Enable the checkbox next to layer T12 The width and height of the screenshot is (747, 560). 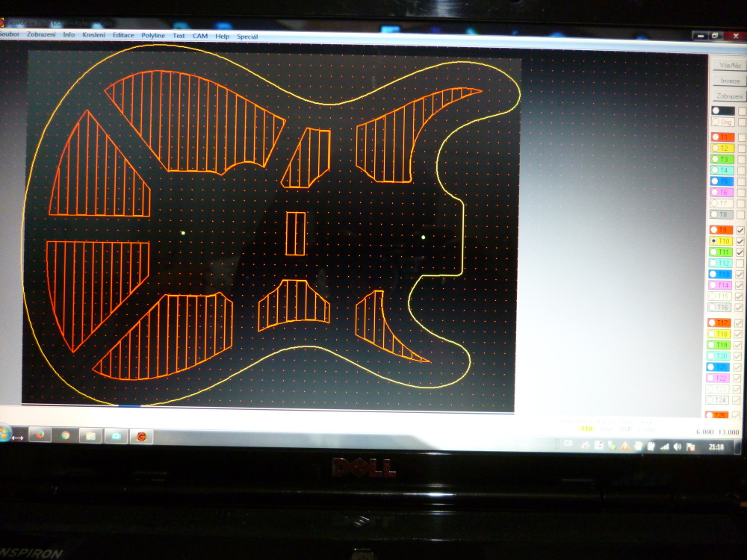pyautogui.click(x=740, y=264)
